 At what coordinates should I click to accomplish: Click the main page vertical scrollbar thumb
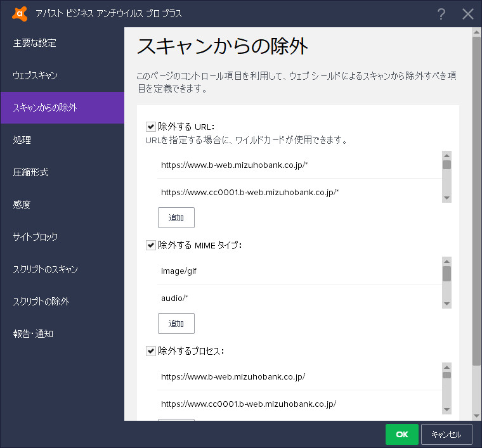point(476,201)
